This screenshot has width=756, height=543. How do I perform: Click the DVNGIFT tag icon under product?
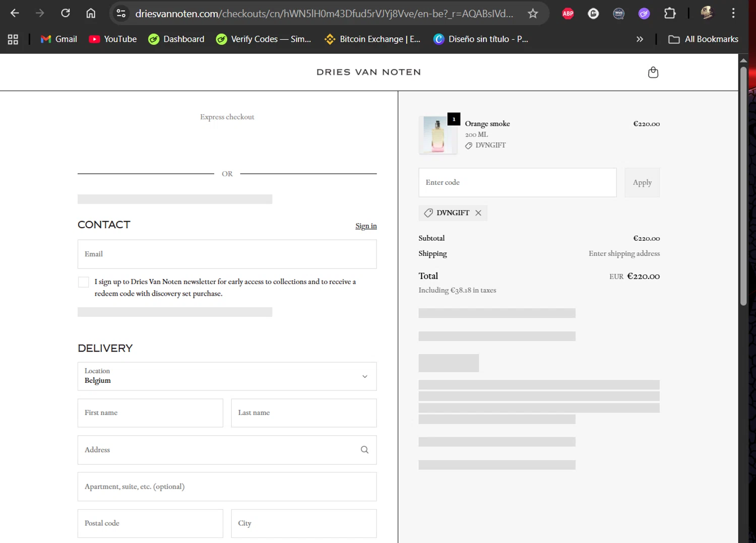[469, 146]
